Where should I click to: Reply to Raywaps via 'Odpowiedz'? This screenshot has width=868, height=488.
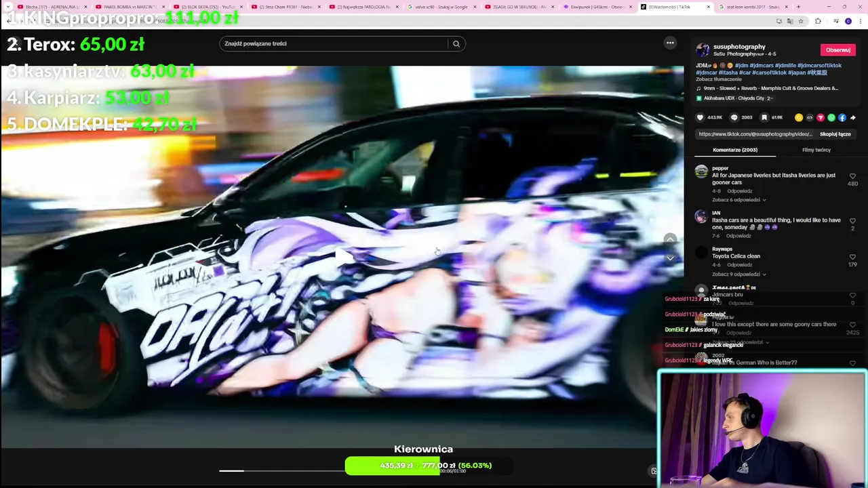point(739,265)
